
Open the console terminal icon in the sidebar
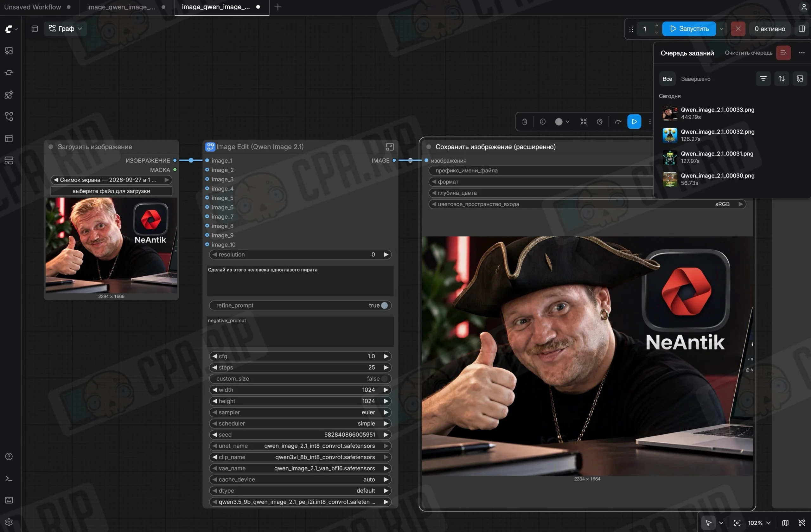[9, 478]
